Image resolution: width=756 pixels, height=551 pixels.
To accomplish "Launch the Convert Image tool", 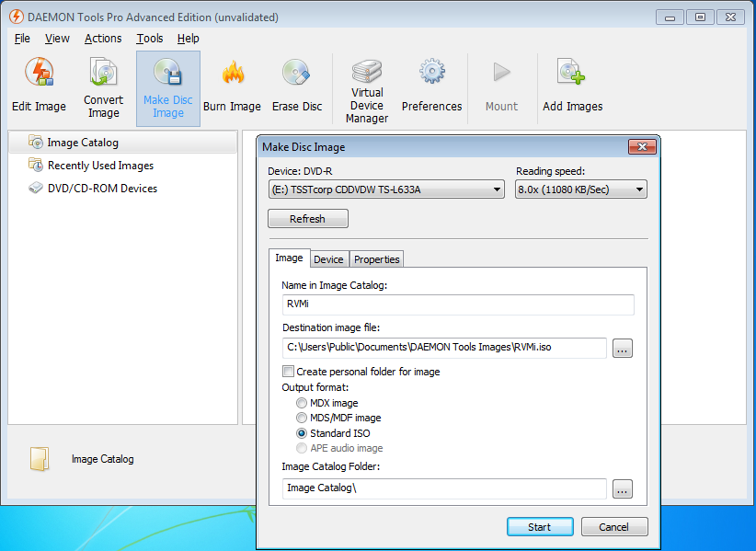I will click(103, 88).
